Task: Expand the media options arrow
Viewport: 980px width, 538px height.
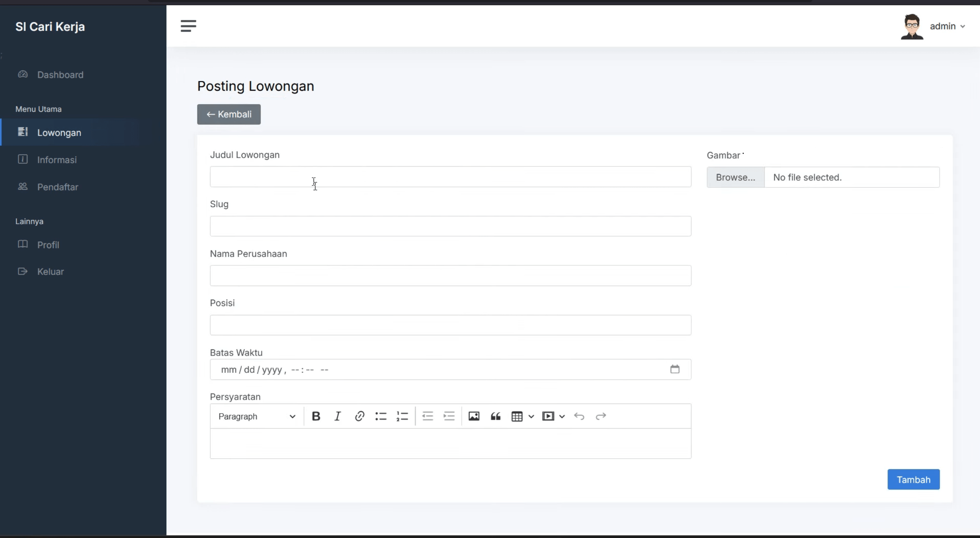Action: tap(562, 416)
